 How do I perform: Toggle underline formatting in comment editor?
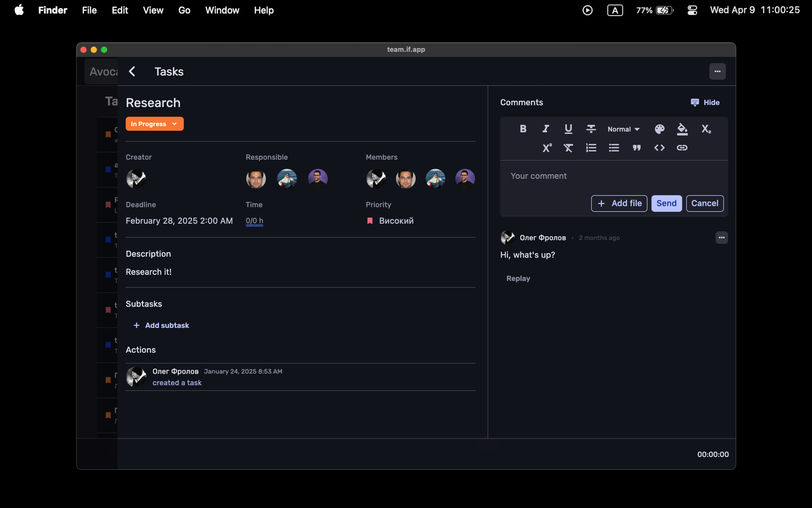568,129
